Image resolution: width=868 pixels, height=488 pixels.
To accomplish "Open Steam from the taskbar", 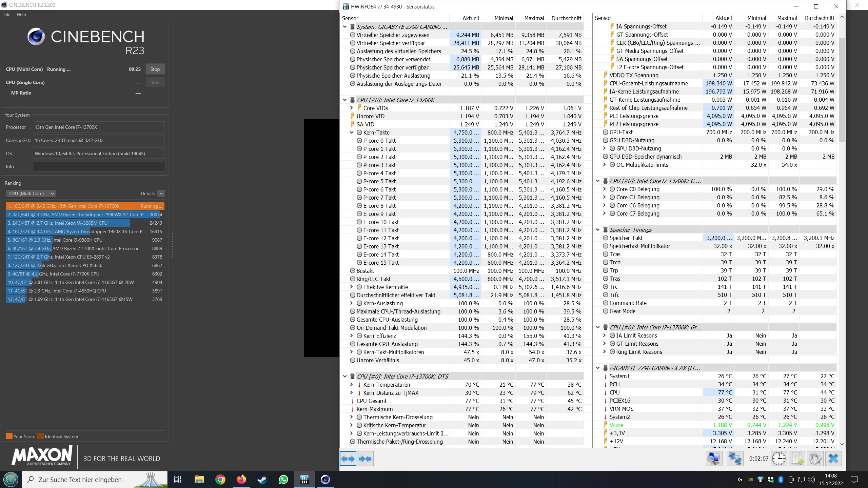I will (262, 480).
